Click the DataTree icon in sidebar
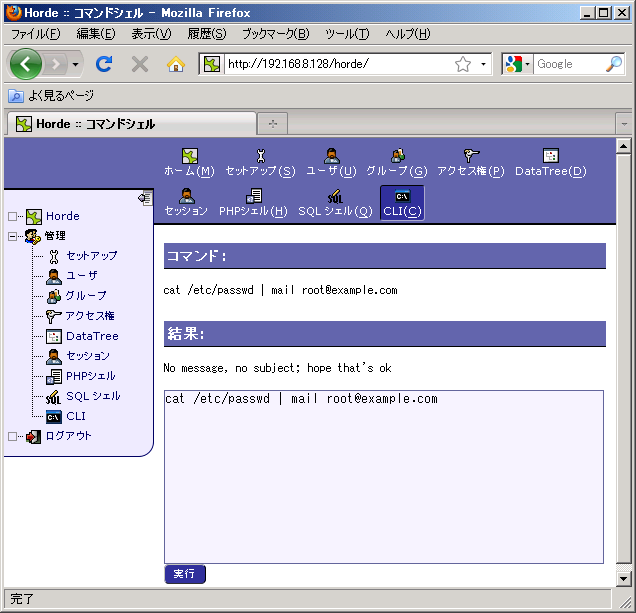This screenshot has width=636, height=613. (x=54, y=336)
